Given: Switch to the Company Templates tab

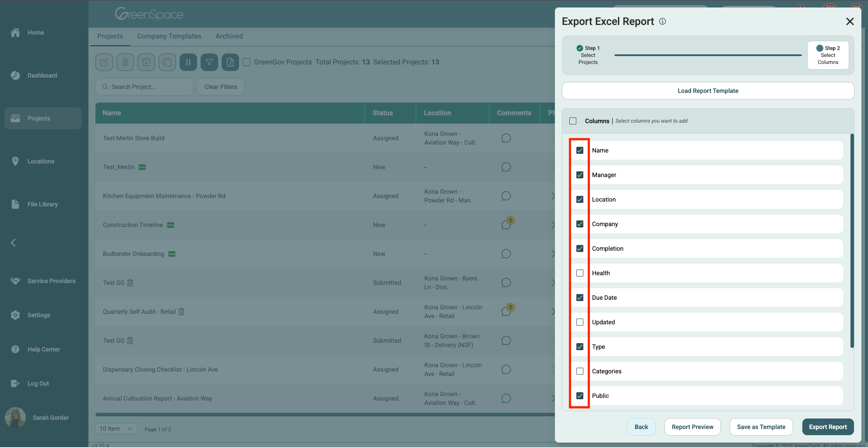Looking at the screenshot, I should pos(169,36).
